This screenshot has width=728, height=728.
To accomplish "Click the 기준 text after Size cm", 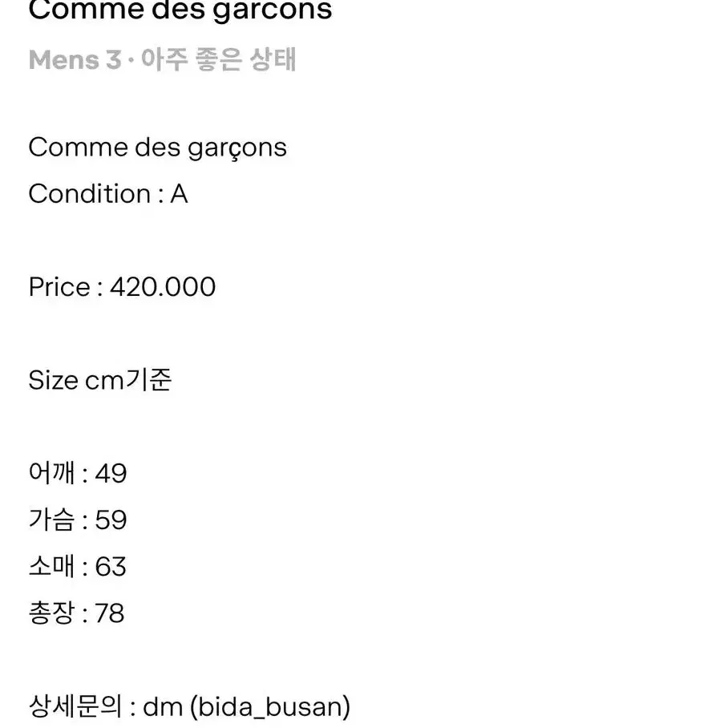I will point(148,380).
